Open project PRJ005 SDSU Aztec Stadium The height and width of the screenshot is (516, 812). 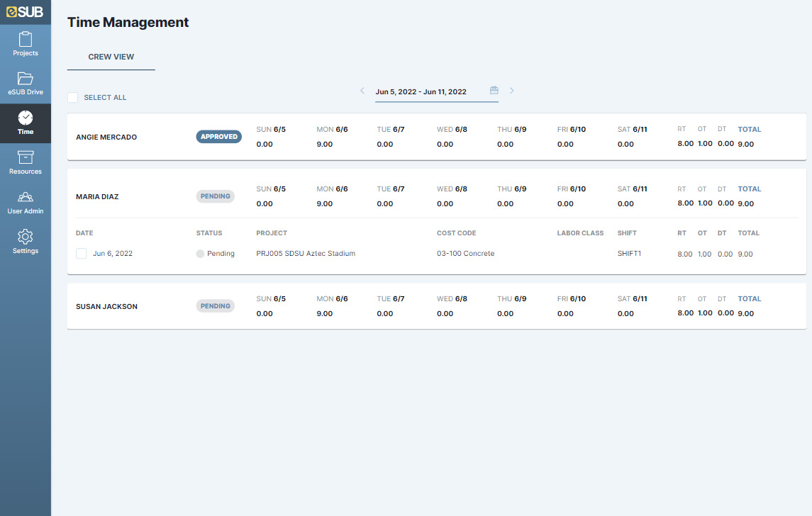coord(305,253)
